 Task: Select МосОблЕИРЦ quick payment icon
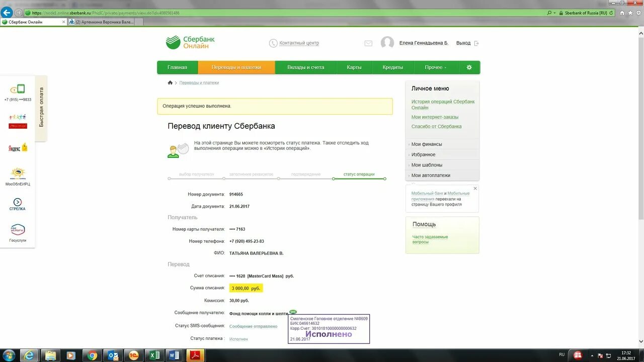tap(18, 176)
